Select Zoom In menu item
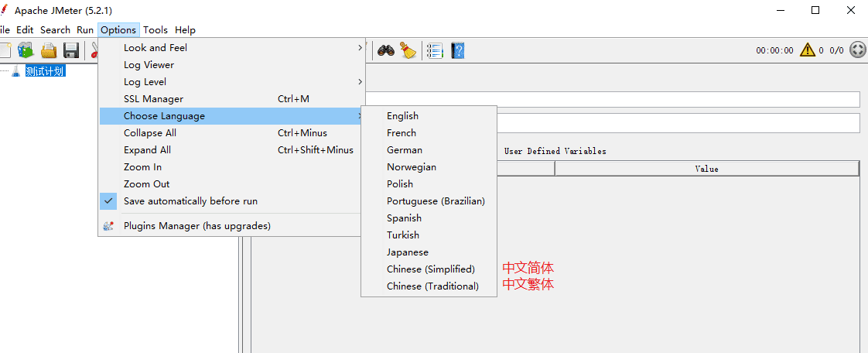Viewport: 868px width, 353px height. pos(231,167)
